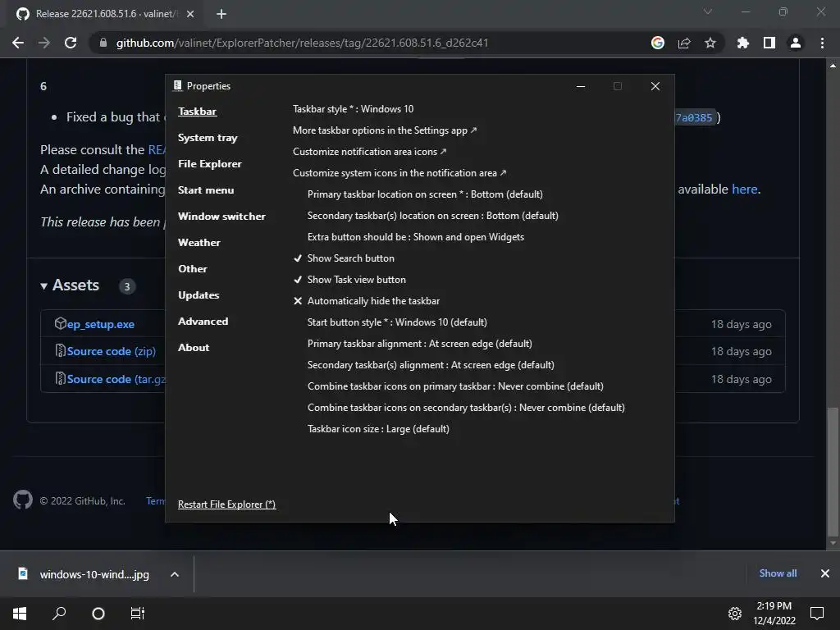Open Customize notification area icons
840x630 pixels.
(369, 152)
